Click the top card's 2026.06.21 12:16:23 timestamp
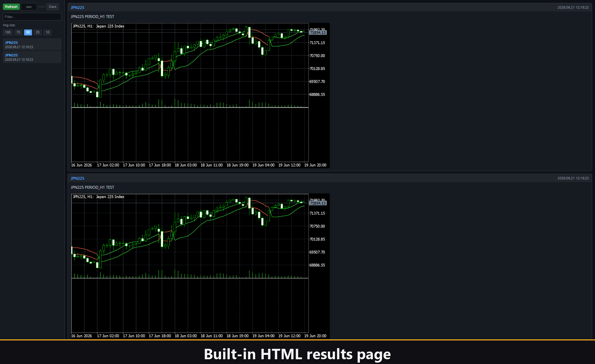Image resolution: width=595 pixels, height=364 pixels. (573, 7)
